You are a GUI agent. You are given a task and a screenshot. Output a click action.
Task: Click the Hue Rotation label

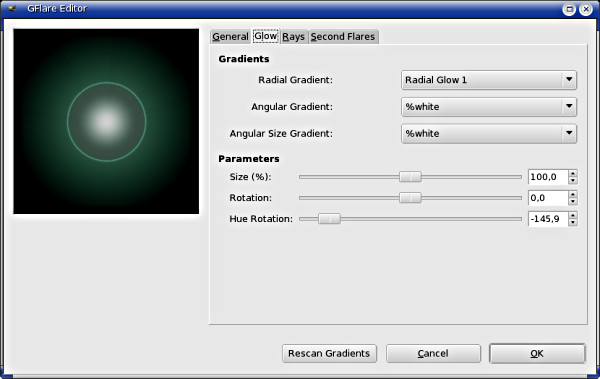click(261, 219)
